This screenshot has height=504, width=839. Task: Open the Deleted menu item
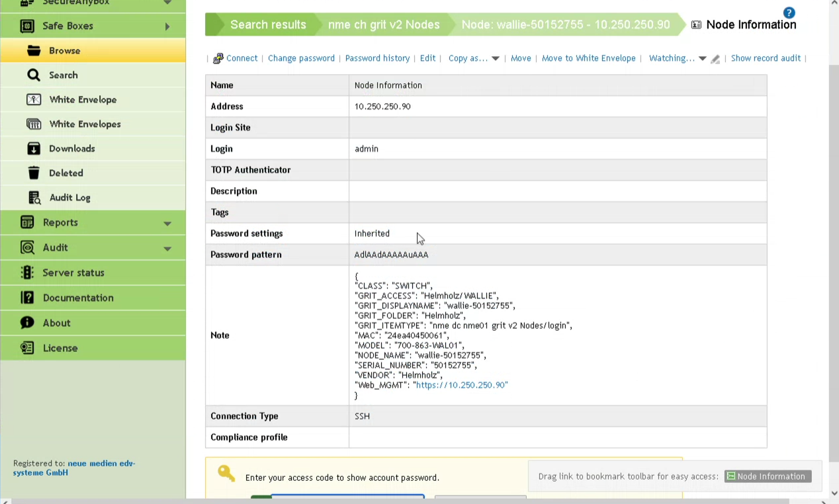93,173
